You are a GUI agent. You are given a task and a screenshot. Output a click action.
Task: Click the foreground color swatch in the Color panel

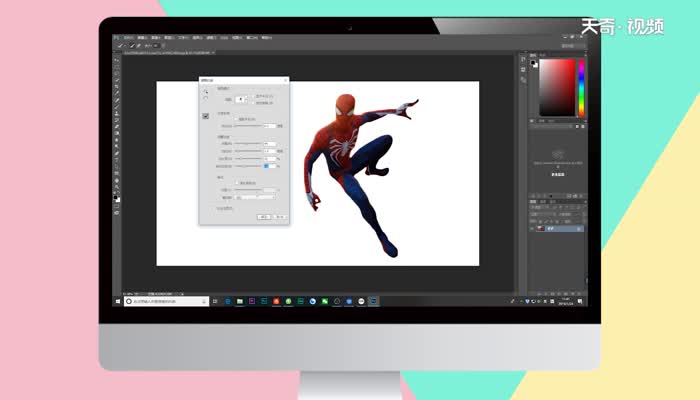(533, 63)
